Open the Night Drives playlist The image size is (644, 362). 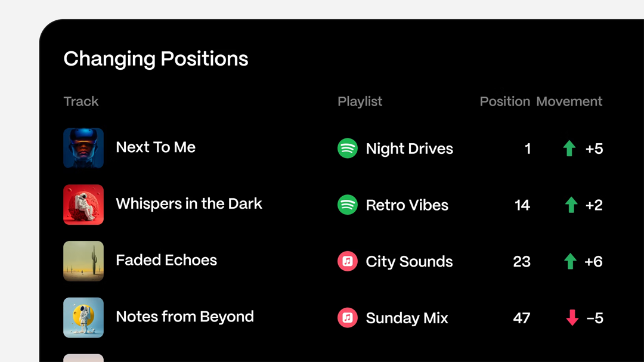tap(409, 148)
